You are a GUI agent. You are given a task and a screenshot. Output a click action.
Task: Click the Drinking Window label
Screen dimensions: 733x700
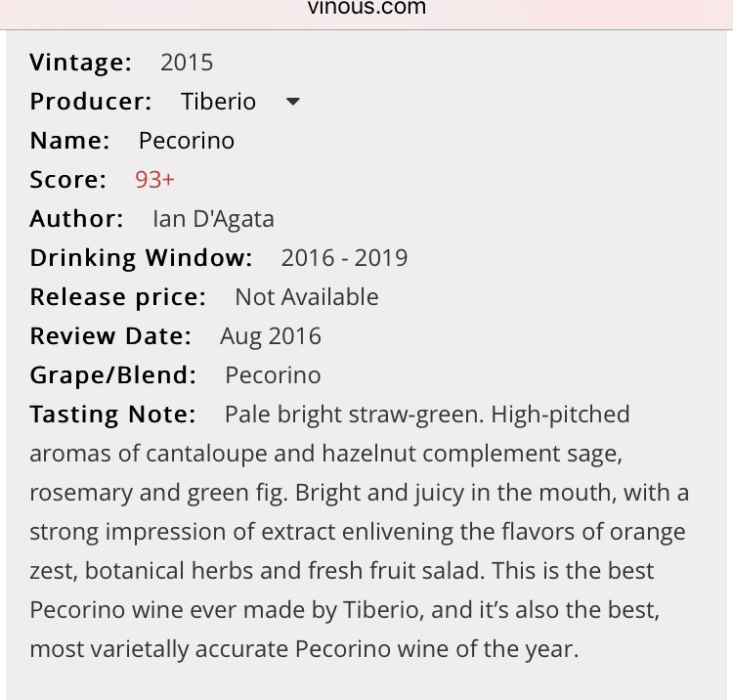coord(141,258)
